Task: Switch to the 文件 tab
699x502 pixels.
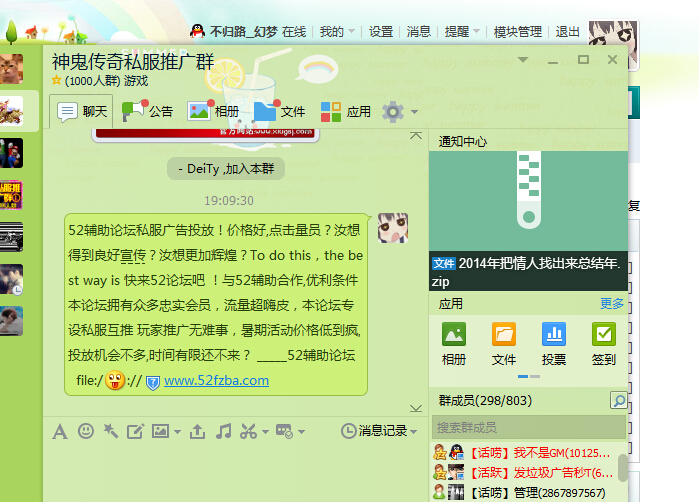Action: (x=280, y=111)
